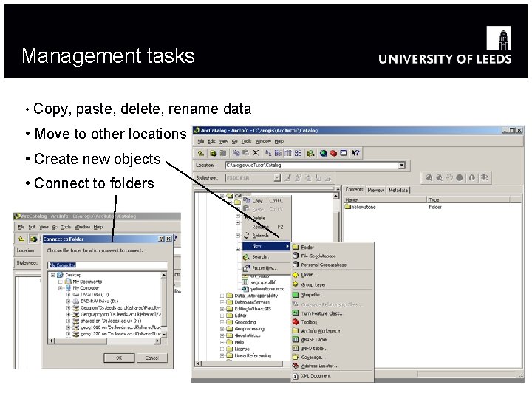This screenshot has height=399, width=532.
Task: Expand the License folder node
Action: (x=222, y=349)
